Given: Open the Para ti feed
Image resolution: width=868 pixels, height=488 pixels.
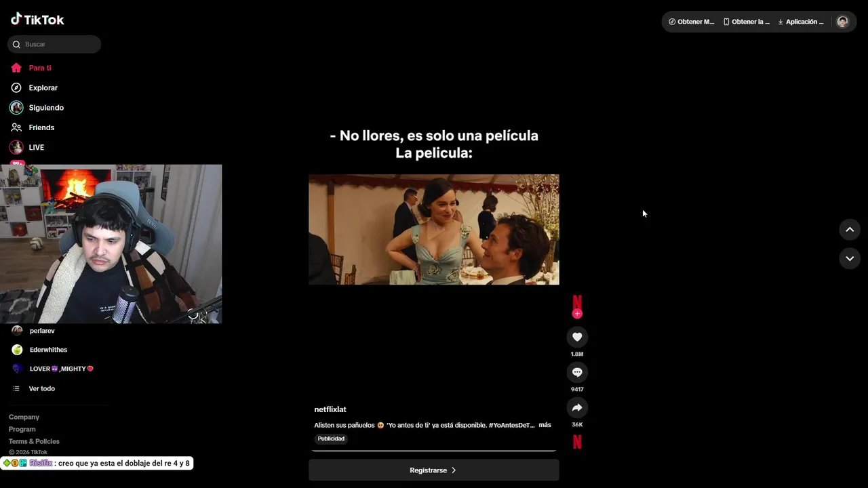Looking at the screenshot, I should click(40, 68).
